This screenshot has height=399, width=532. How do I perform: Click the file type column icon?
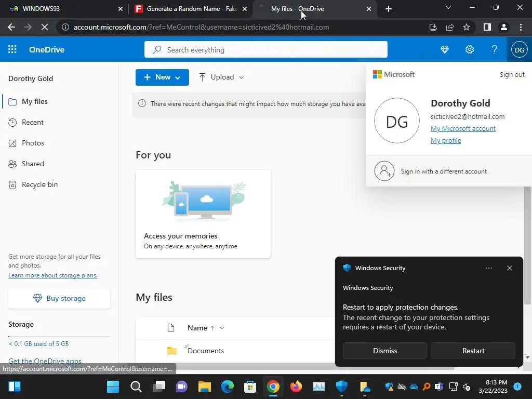coord(171,328)
